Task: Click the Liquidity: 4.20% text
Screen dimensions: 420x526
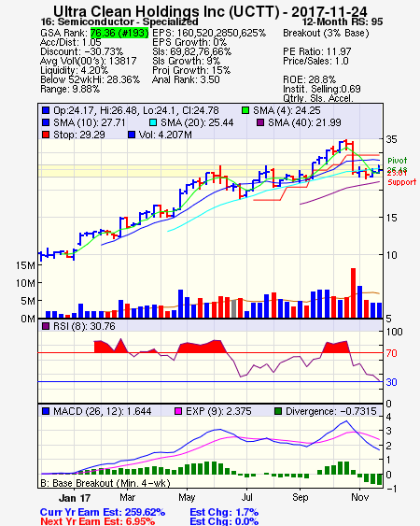Action: pos(74,70)
